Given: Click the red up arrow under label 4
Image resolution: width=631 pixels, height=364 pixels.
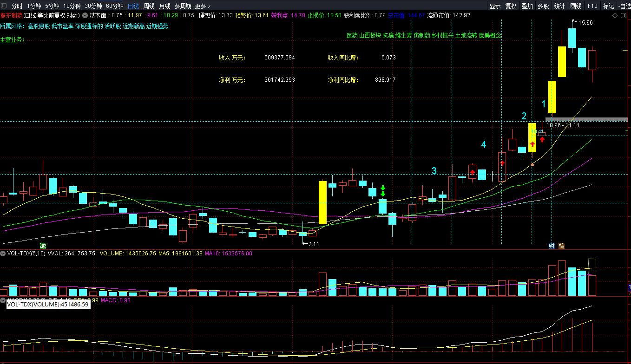Looking at the screenshot, I should point(502,163).
